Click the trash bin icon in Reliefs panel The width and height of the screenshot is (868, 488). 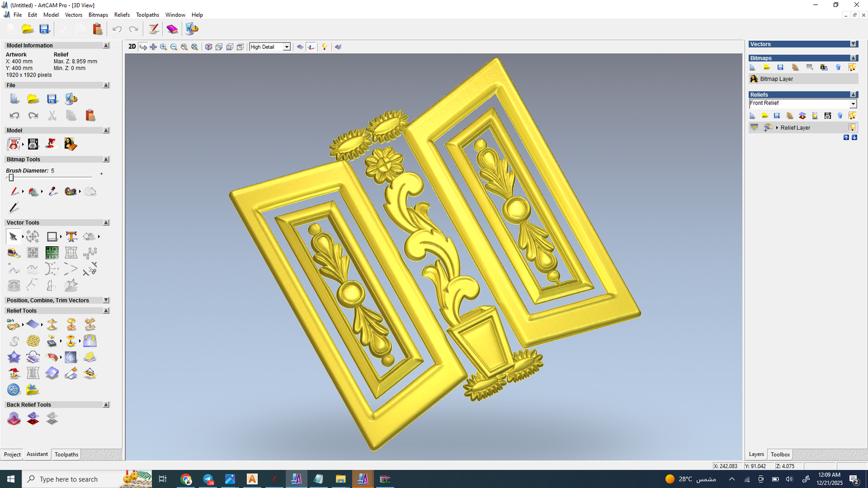[840, 115]
